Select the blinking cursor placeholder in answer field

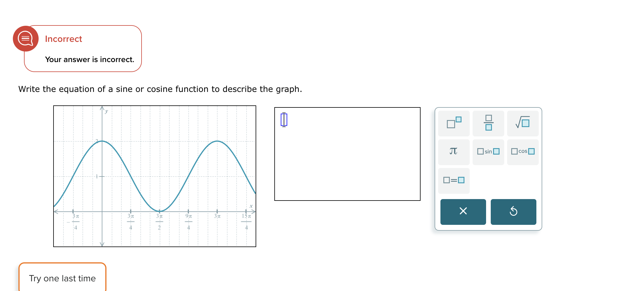coord(284,119)
